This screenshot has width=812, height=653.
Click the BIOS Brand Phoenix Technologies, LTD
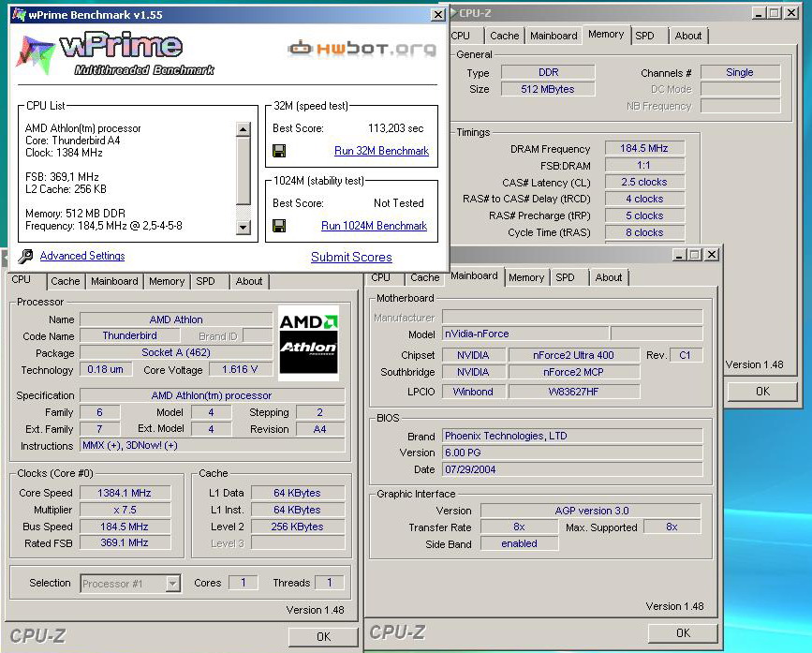572,436
